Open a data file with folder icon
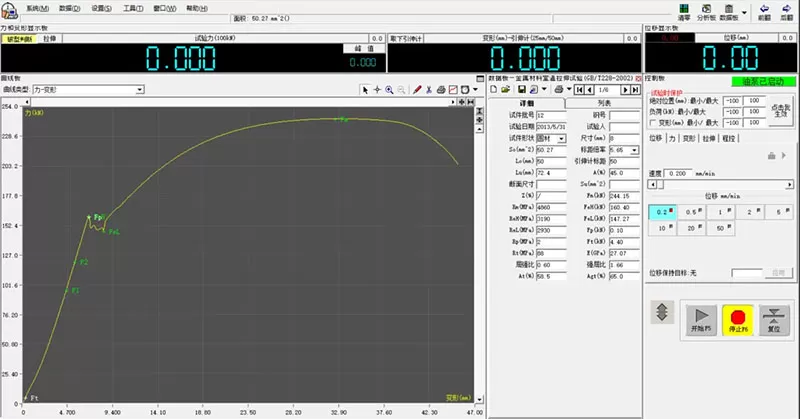Viewport: 800px width, 419px height. pyautogui.click(x=505, y=89)
